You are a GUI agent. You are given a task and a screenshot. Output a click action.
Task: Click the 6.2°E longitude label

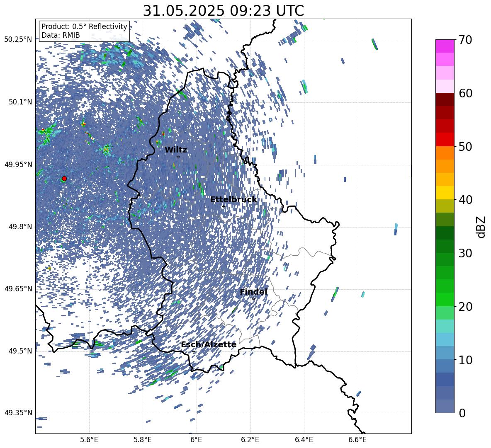250,440
